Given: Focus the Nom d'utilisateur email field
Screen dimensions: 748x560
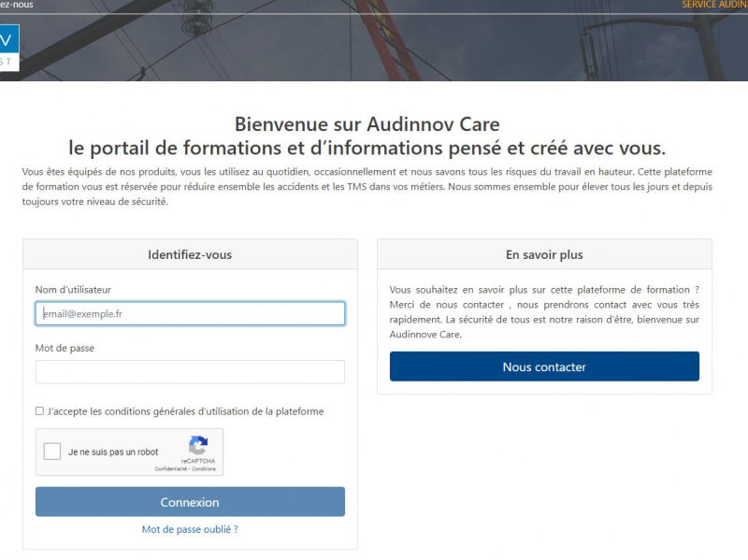Looking at the screenshot, I should [x=190, y=313].
